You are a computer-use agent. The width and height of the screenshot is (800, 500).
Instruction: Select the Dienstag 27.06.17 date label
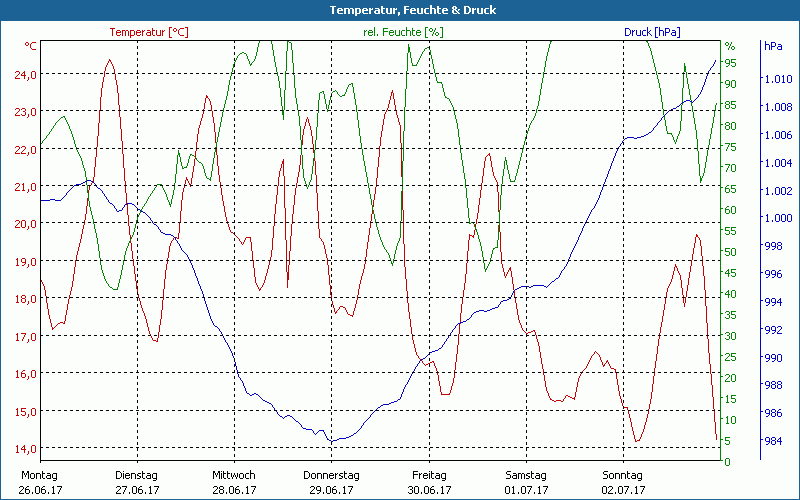point(137,483)
